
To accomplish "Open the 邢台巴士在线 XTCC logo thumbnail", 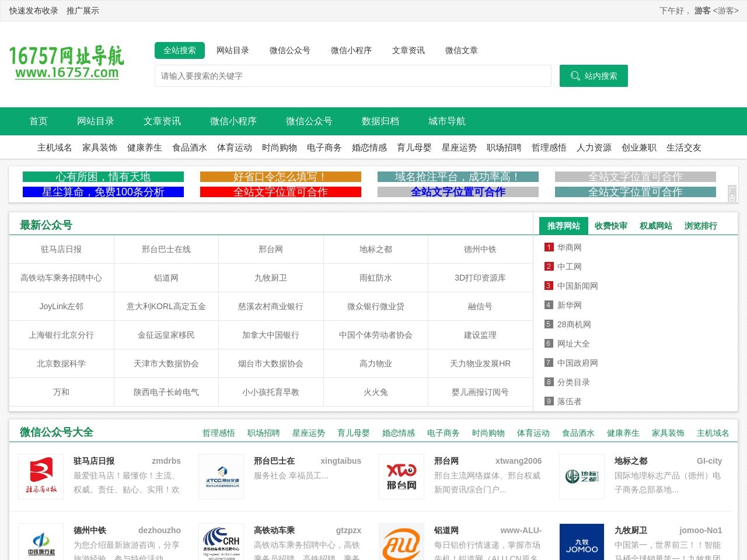I will [221, 477].
